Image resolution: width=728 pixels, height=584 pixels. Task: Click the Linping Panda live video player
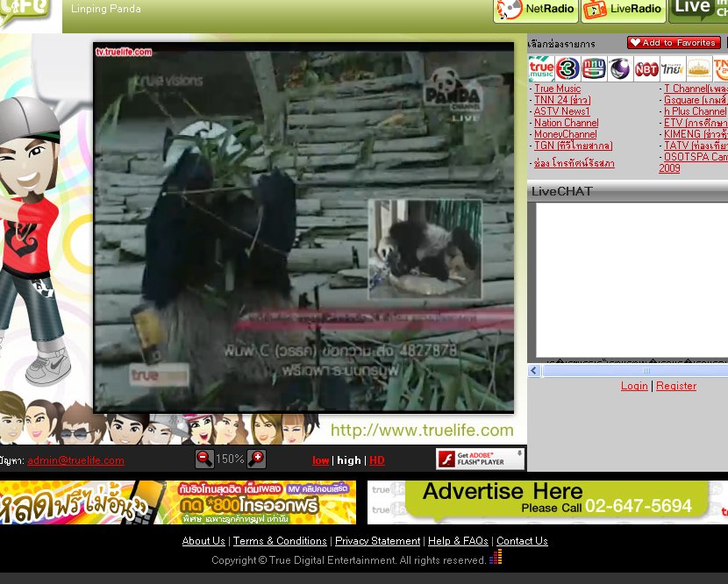point(303,227)
